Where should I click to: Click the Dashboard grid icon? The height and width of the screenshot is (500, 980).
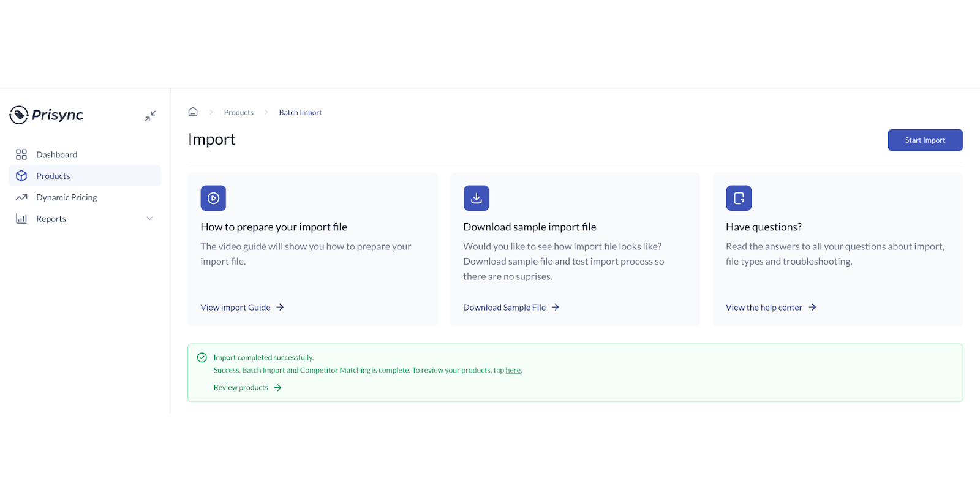[21, 154]
